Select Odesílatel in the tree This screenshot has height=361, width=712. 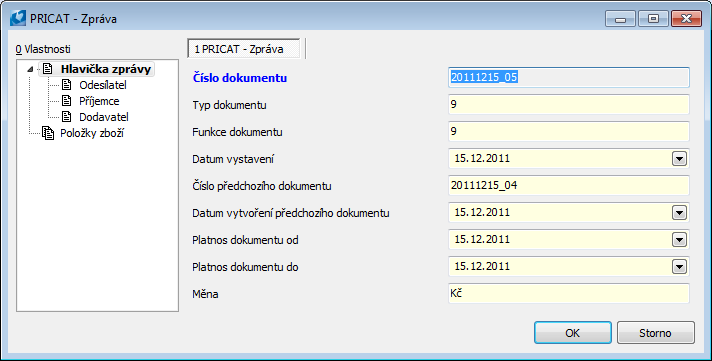click(103, 85)
